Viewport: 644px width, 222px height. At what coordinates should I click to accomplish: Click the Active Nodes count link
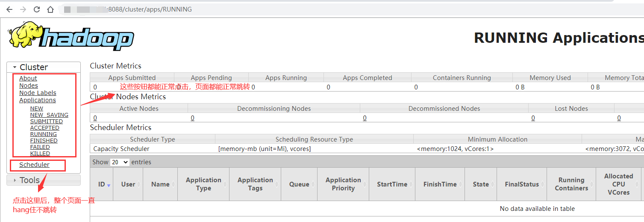pos(95,118)
